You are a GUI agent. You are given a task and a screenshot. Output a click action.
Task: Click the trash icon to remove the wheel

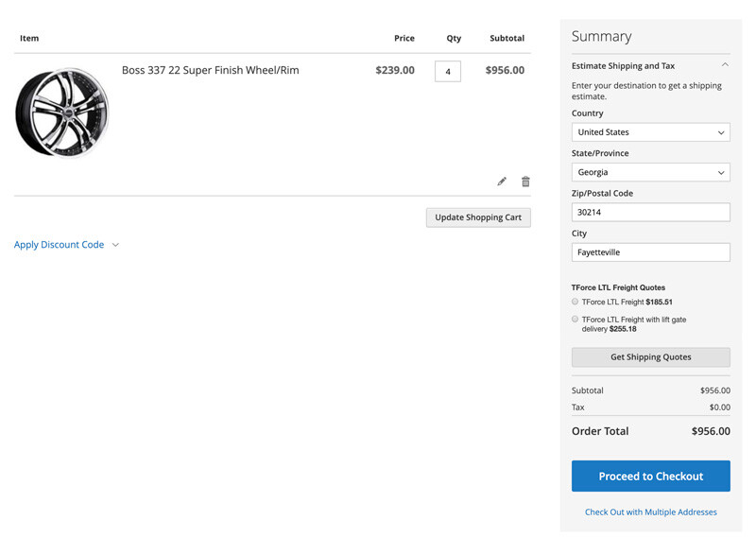tap(525, 182)
